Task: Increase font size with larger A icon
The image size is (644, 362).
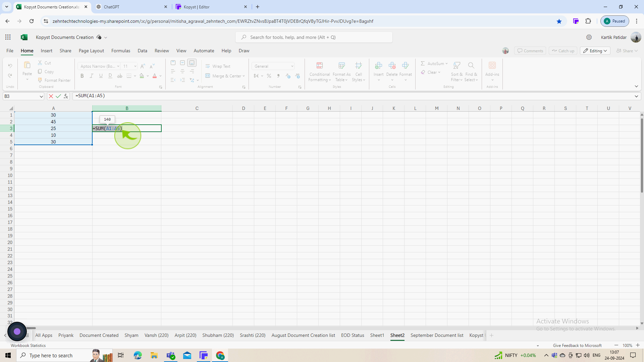Action: (x=143, y=66)
